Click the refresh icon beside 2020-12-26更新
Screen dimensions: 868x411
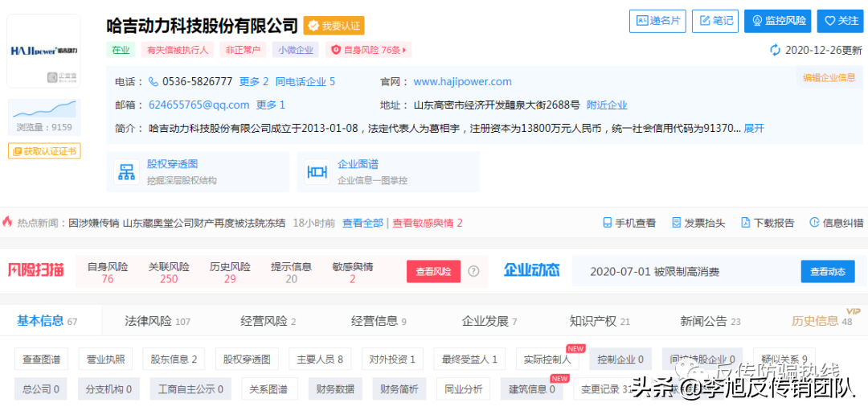pyautogui.click(x=775, y=51)
